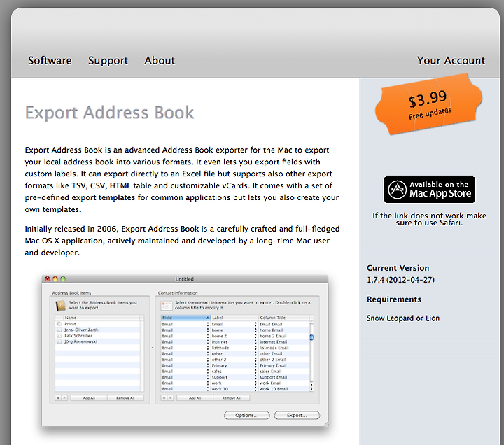
Task: Click the Available on the Mac App Store badge
Action: 429,190
